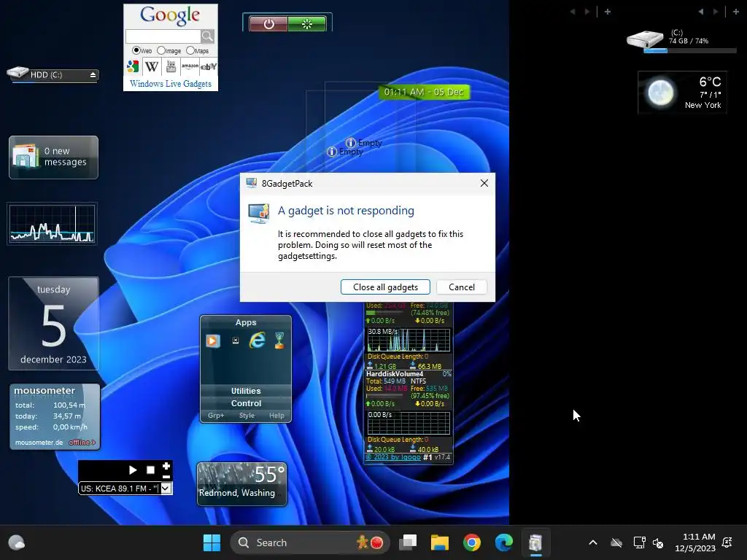Click the green restart button gadget
This screenshot has height=560, width=747.
tap(307, 24)
